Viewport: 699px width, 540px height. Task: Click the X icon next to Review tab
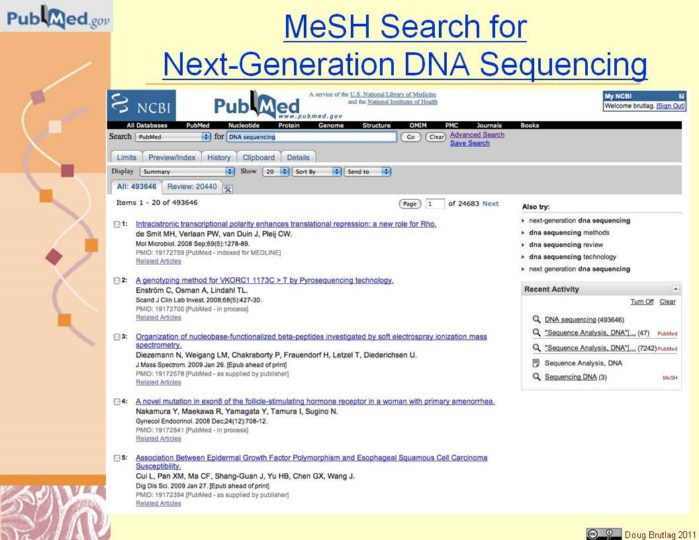tap(228, 188)
